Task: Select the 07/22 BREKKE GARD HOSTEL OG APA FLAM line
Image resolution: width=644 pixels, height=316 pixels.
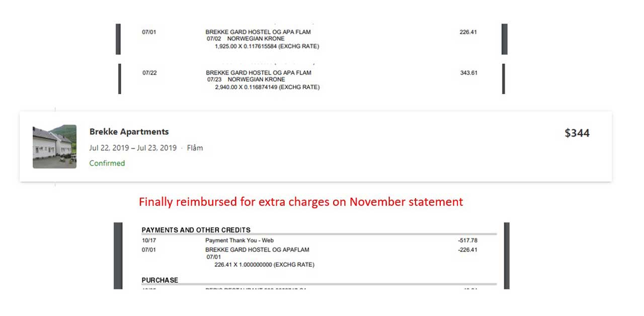Action: pyautogui.click(x=259, y=72)
